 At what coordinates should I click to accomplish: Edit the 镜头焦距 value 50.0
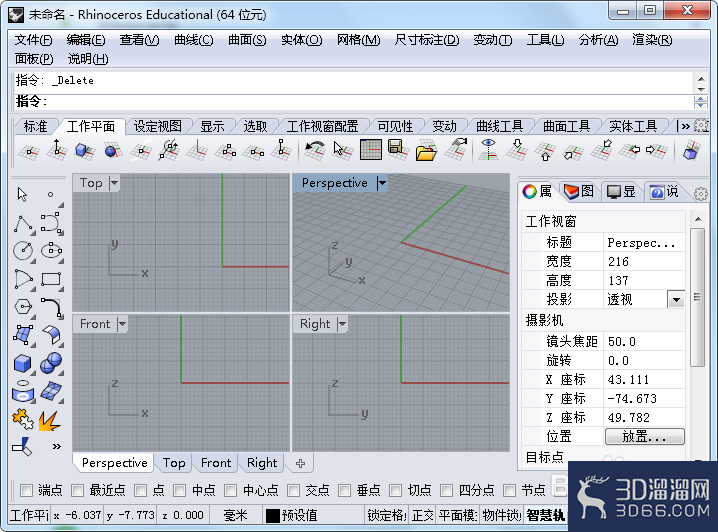[x=644, y=342]
